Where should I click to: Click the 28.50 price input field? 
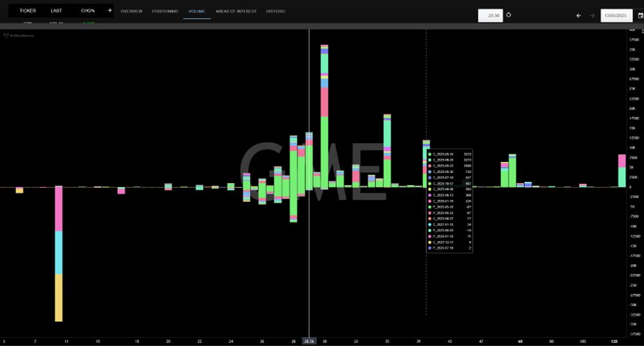point(490,15)
